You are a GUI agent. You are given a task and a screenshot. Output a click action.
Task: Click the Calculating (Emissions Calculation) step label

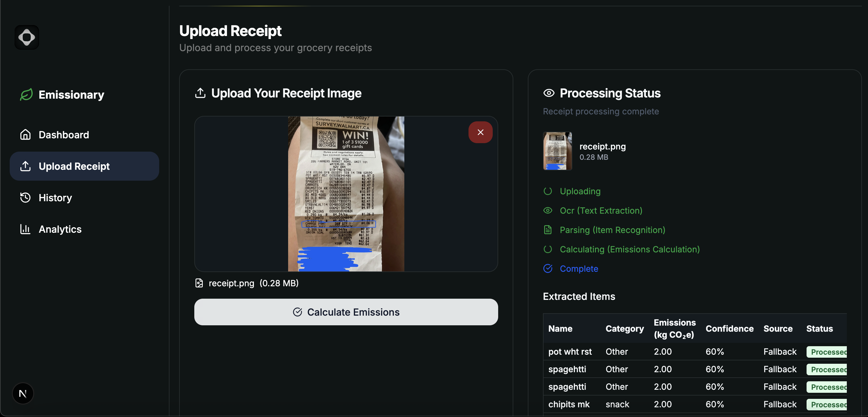(630, 249)
